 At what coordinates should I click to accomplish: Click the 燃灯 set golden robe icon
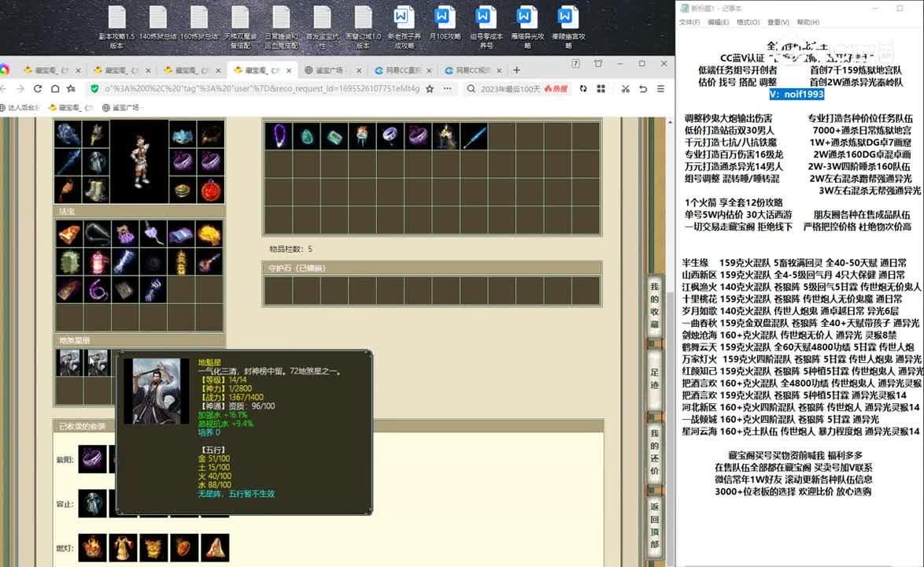pyautogui.click(x=123, y=547)
